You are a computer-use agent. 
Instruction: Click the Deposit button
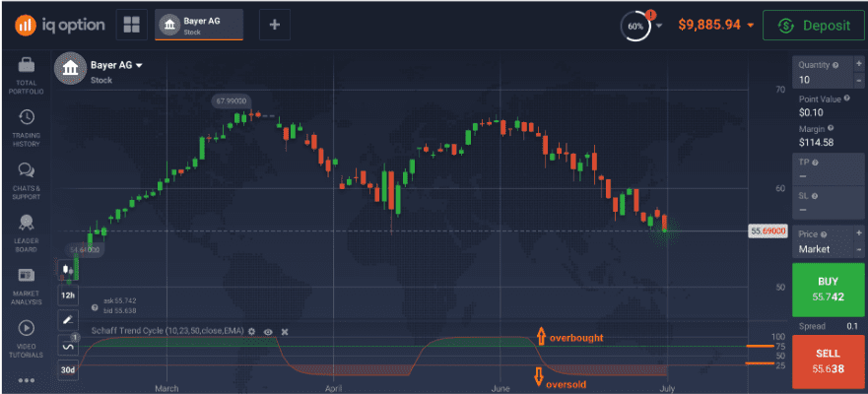(x=813, y=25)
